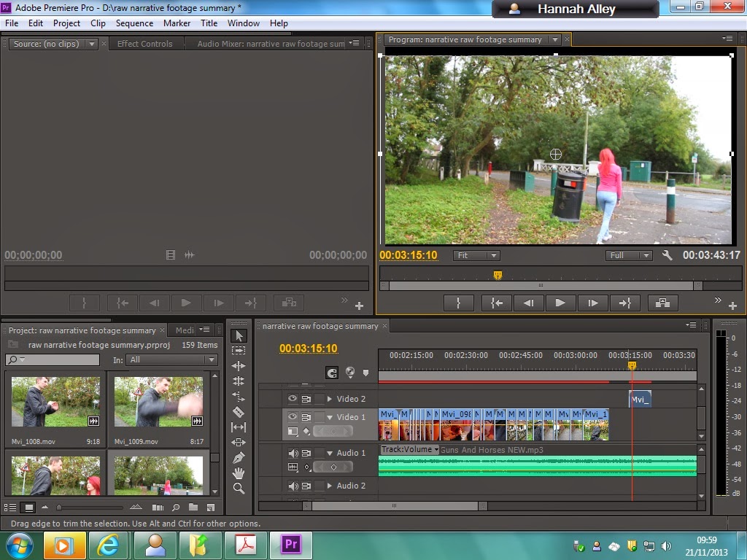Viewport: 747px width, 560px height.
Task: Open the Sequence menu
Action: [134, 23]
